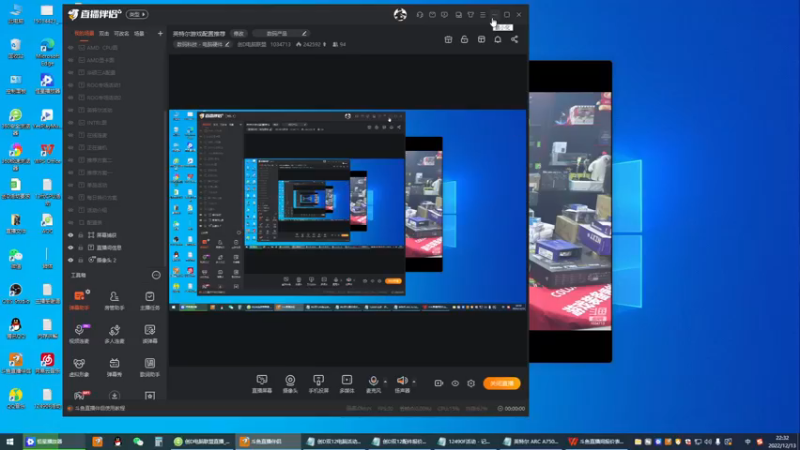This screenshot has width=800, height=450.
Task: Open the skin shirt icon in title bar
Action: coord(470,15)
